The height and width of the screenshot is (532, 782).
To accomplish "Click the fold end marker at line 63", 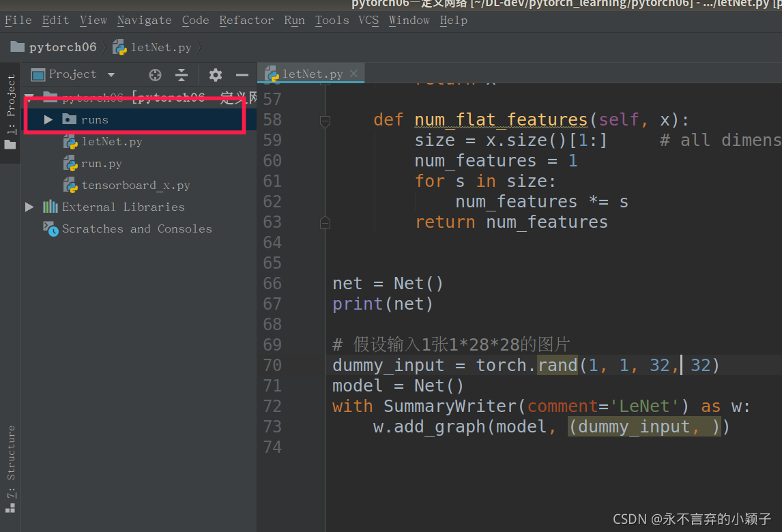I will 325,222.
